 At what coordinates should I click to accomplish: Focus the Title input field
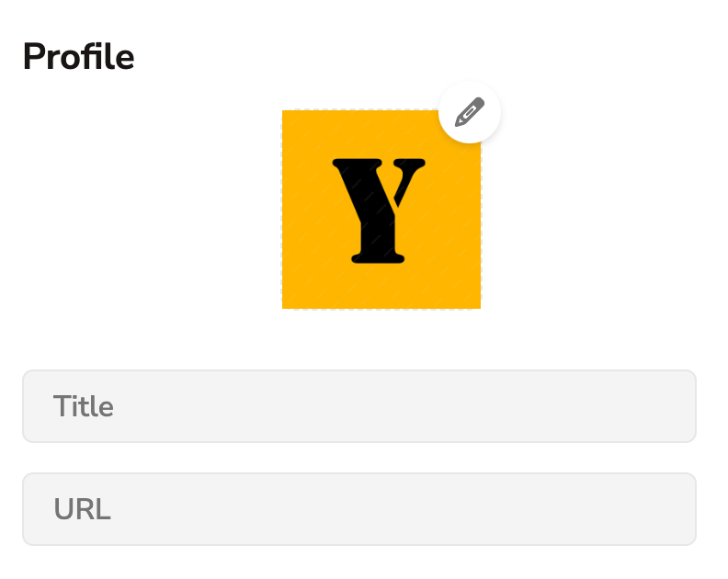(358, 406)
